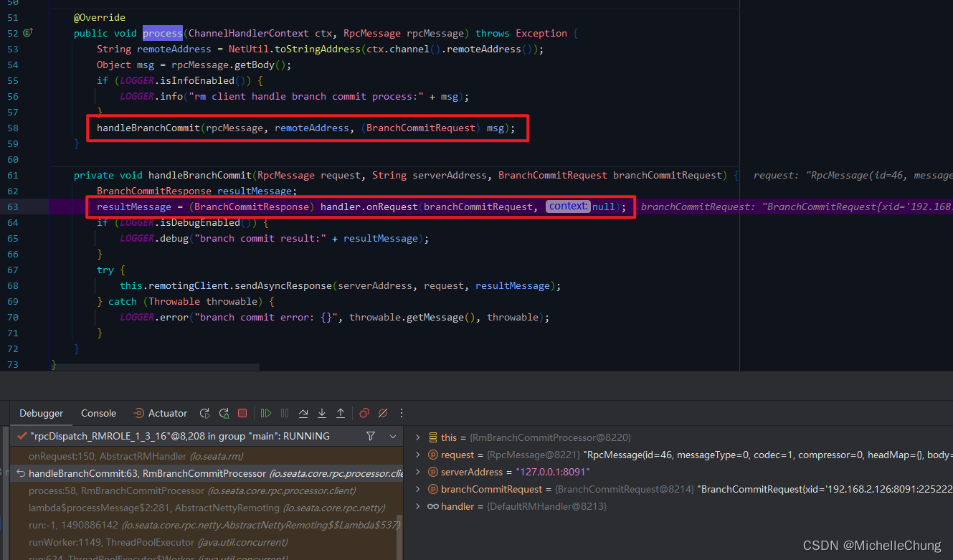Switch to the Console tab
The width and height of the screenshot is (953, 560).
98,413
